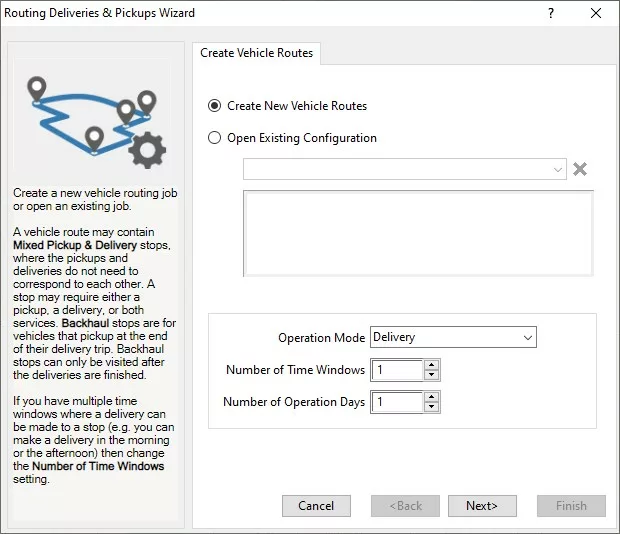Open the Operation Mode dropdown
The image size is (620, 534).
[453, 338]
